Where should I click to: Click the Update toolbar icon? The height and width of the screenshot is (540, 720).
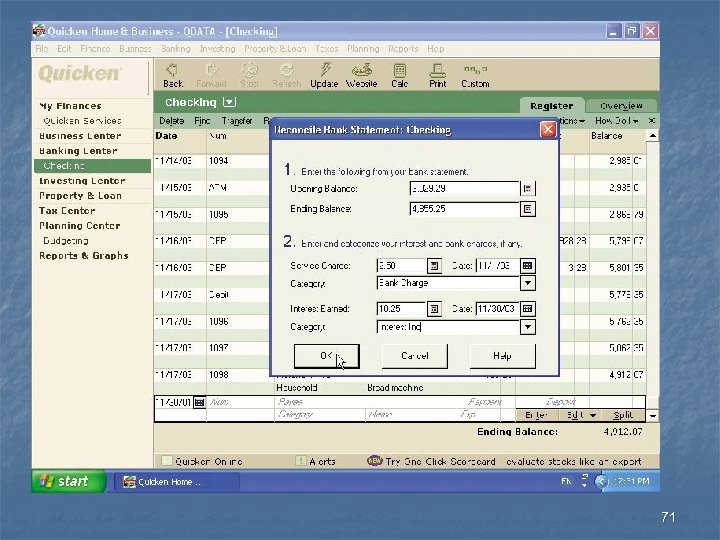(324, 74)
